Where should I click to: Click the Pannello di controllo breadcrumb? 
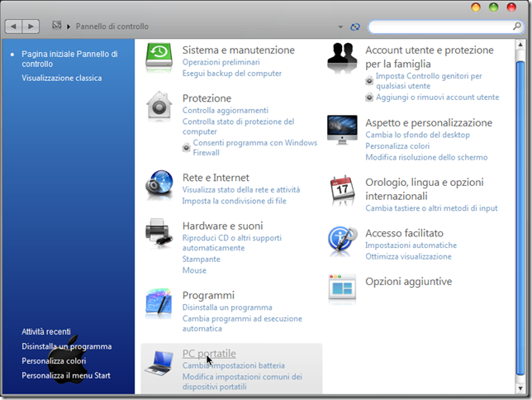coord(112,26)
